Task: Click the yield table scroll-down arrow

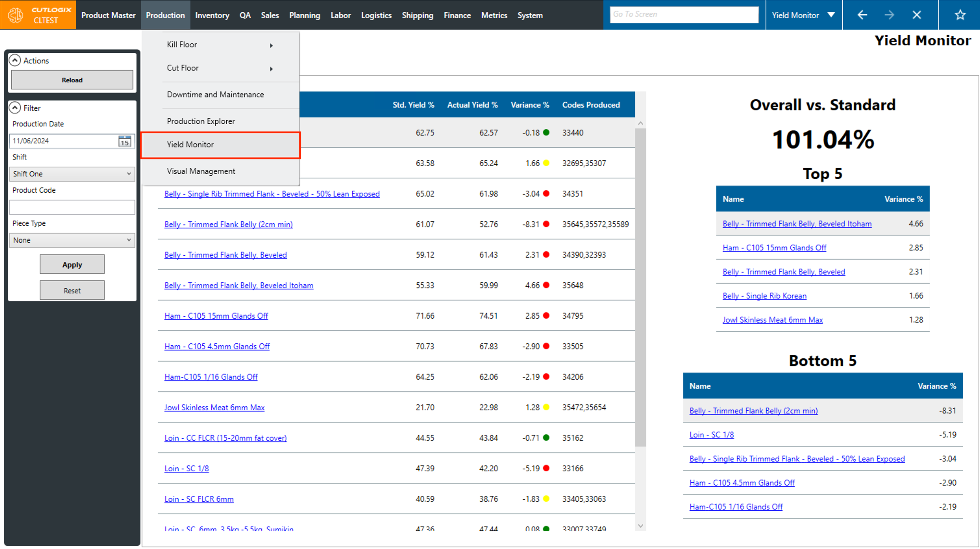Action: 640,526
